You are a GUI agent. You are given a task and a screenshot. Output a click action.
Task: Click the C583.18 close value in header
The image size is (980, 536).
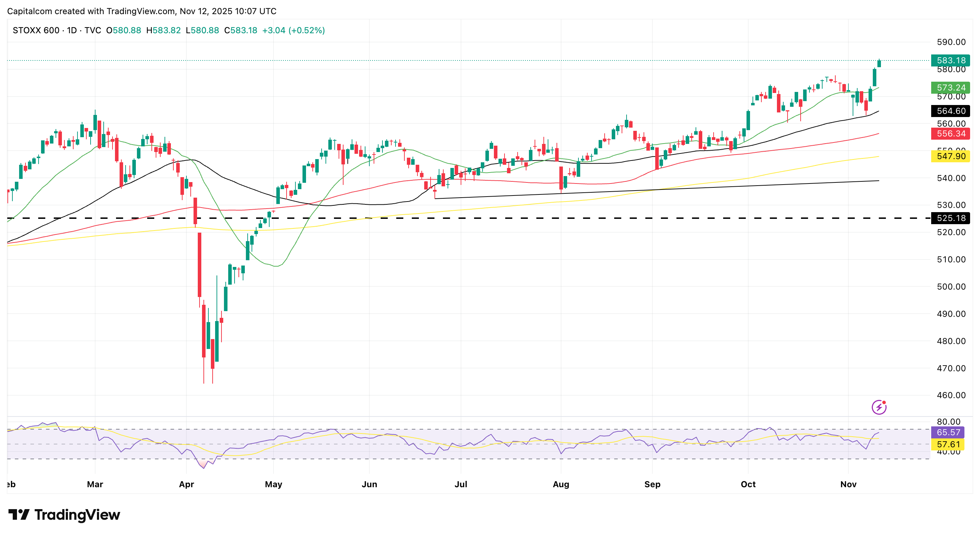(241, 30)
